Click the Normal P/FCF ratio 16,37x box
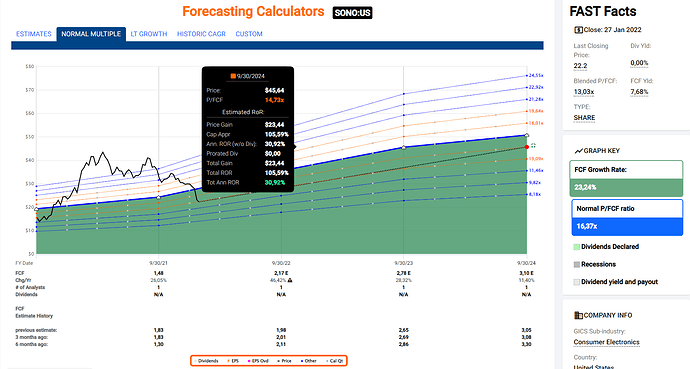 point(627,218)
